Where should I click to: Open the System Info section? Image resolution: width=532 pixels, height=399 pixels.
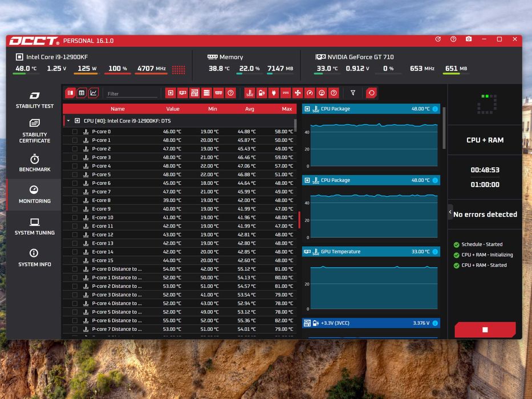(x=35, y=258)
